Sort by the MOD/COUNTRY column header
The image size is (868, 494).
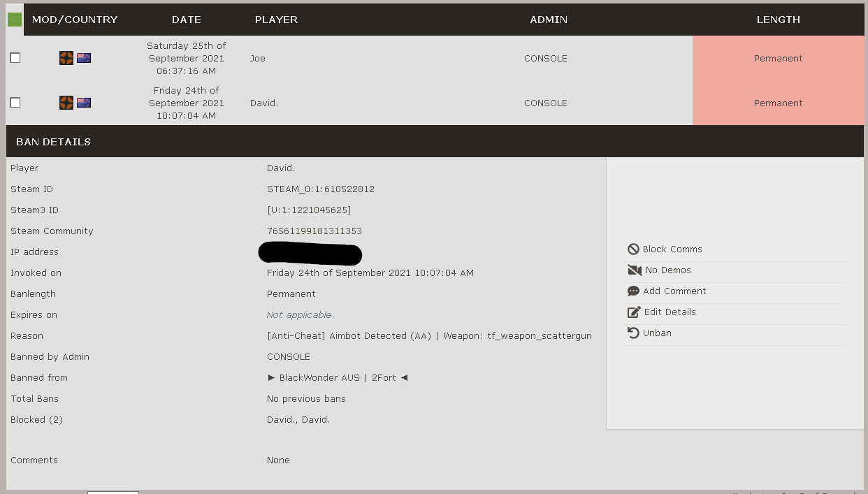tap(75, 20)
